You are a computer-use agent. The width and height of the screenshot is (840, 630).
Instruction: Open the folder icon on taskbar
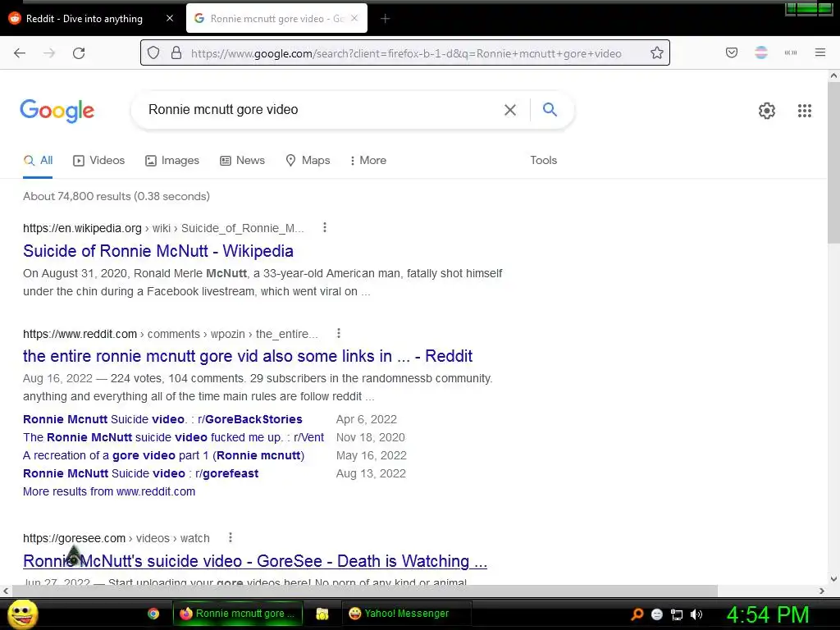322,614
